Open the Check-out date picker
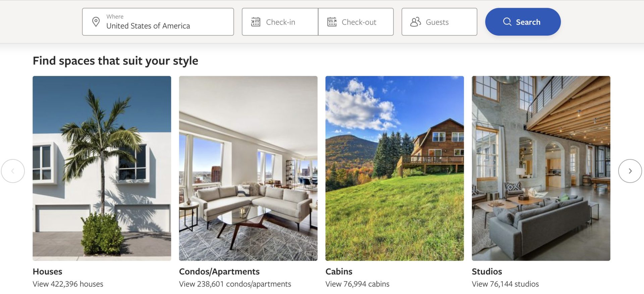The height and width of the screenshot is (294, 644). click(356, 22)
